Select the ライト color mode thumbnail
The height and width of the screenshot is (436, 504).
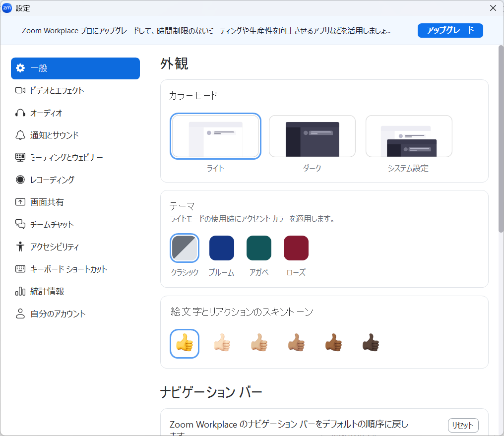tap(215, 136)
